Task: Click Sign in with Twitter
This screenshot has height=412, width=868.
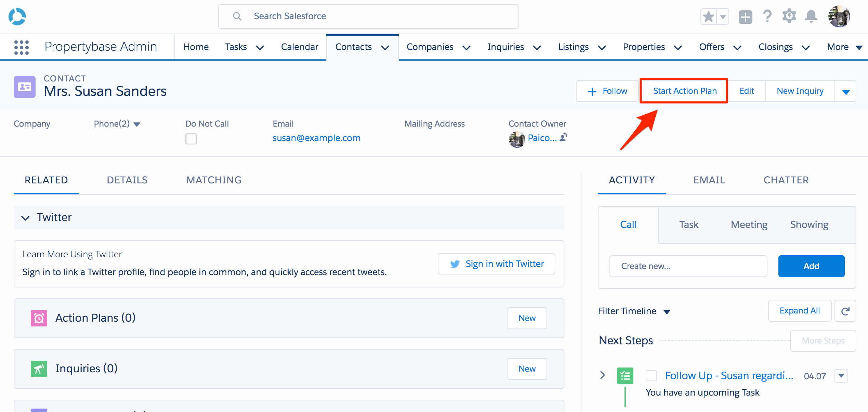Action: (x=497, y=264)
